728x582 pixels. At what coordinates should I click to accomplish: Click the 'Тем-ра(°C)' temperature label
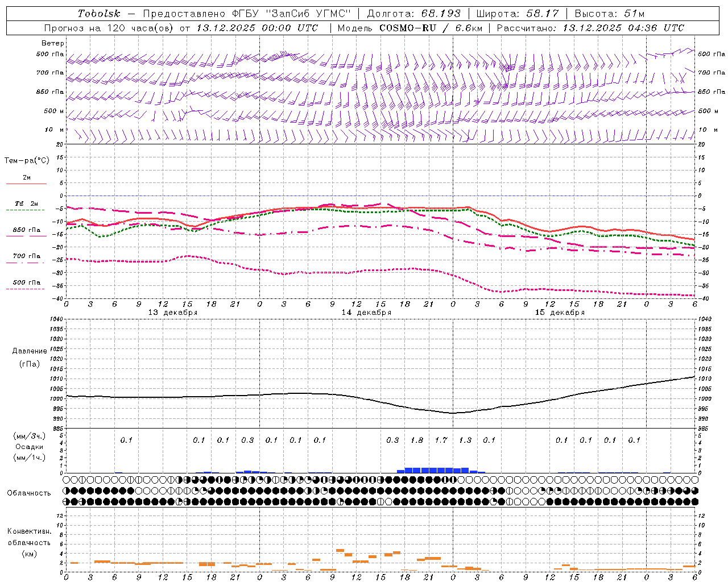tap(27, 160)
